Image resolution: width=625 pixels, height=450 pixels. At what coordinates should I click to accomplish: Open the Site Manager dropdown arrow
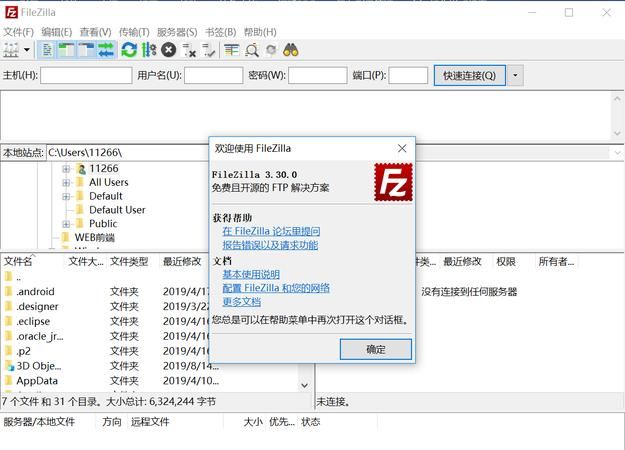coord(27,50)
